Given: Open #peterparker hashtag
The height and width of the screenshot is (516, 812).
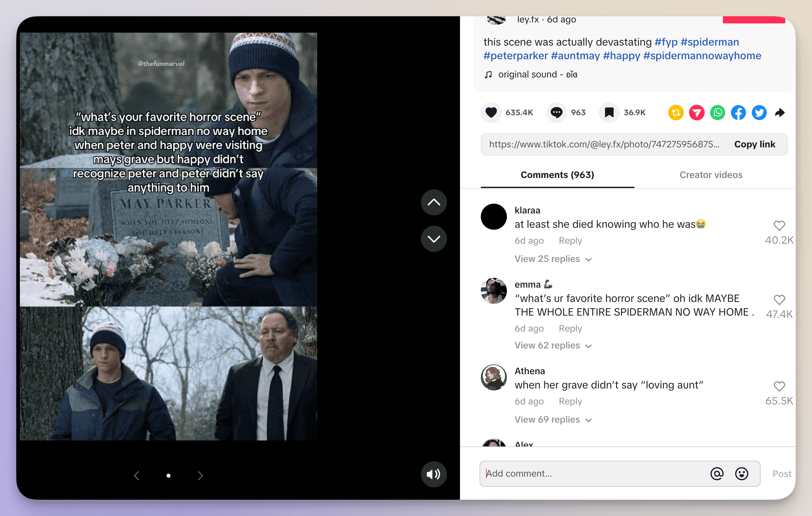Looking at the screenshot, I should click(516, 56).
